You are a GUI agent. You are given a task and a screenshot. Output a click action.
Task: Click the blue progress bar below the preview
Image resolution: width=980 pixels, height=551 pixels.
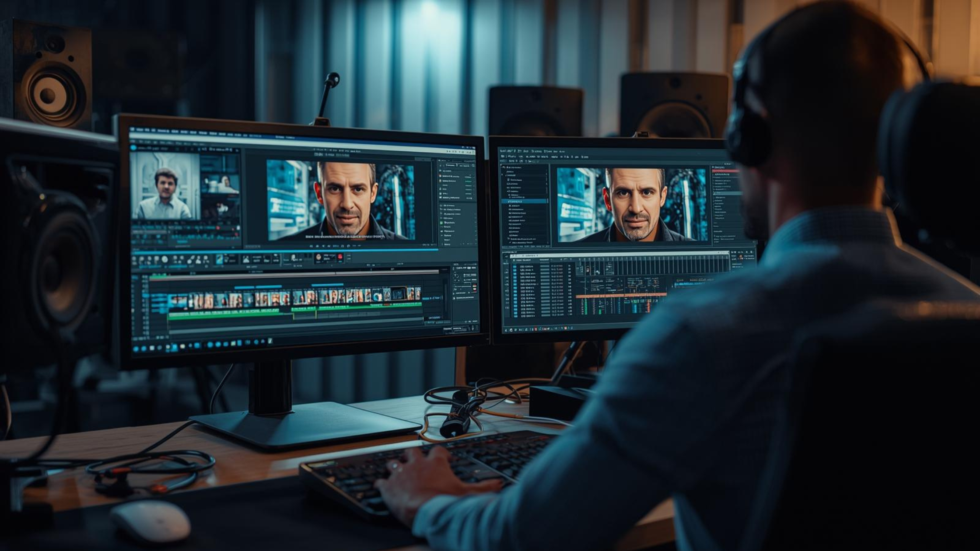tap(284, 251)
